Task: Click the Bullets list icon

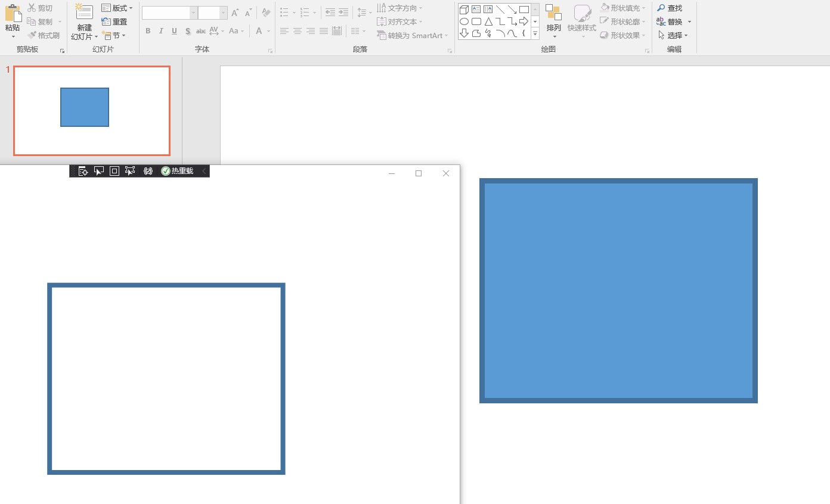Action: [284, 13]
